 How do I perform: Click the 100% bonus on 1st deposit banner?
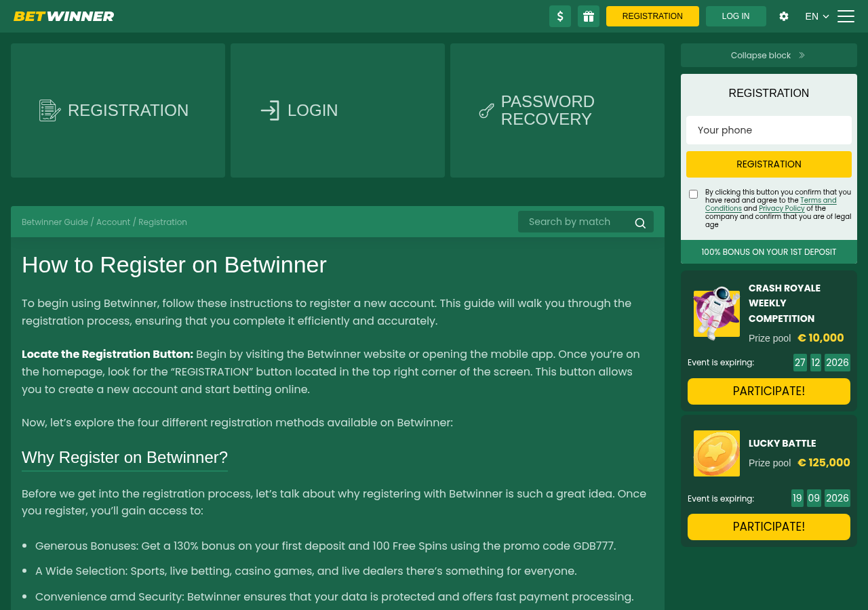tap(769, 252)
